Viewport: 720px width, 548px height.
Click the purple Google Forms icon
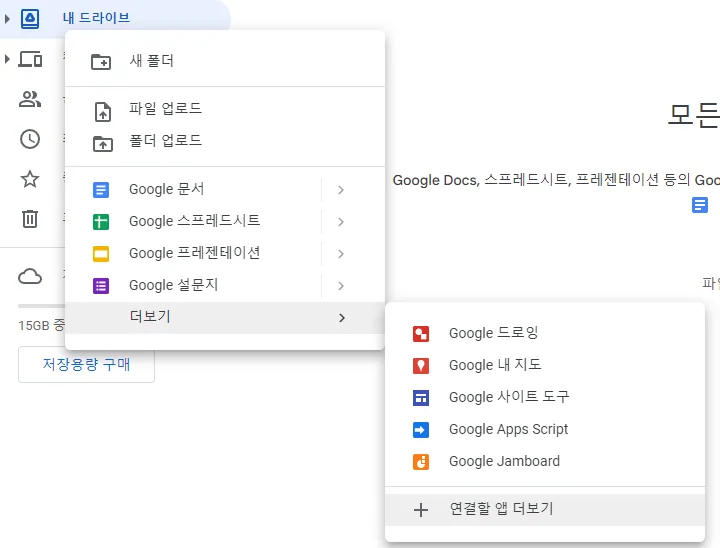(x=101, y=286)
